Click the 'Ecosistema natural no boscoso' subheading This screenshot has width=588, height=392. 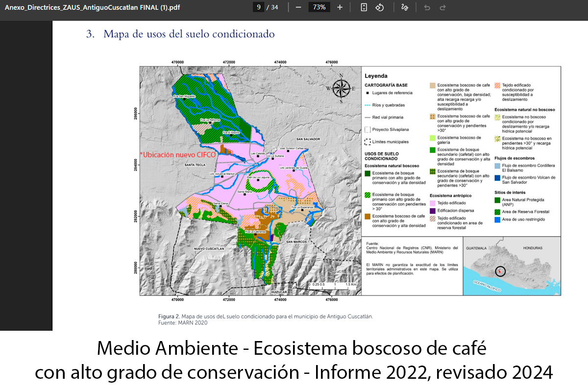point(524,110)
